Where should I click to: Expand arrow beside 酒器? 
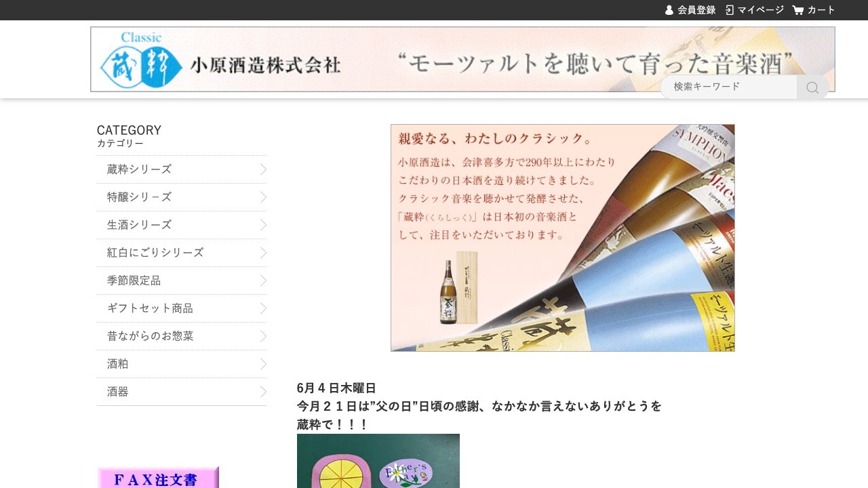[x=263, y=392]
